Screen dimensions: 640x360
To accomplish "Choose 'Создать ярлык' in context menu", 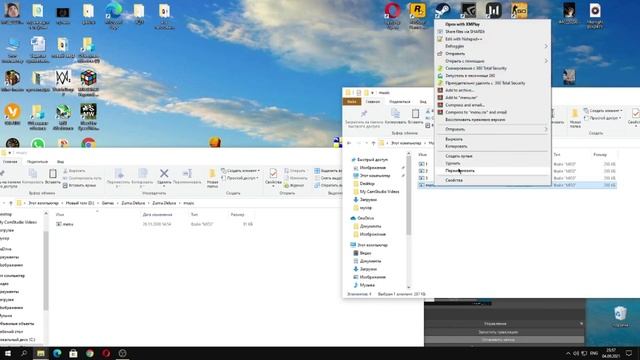I will [x=493, y=156].
